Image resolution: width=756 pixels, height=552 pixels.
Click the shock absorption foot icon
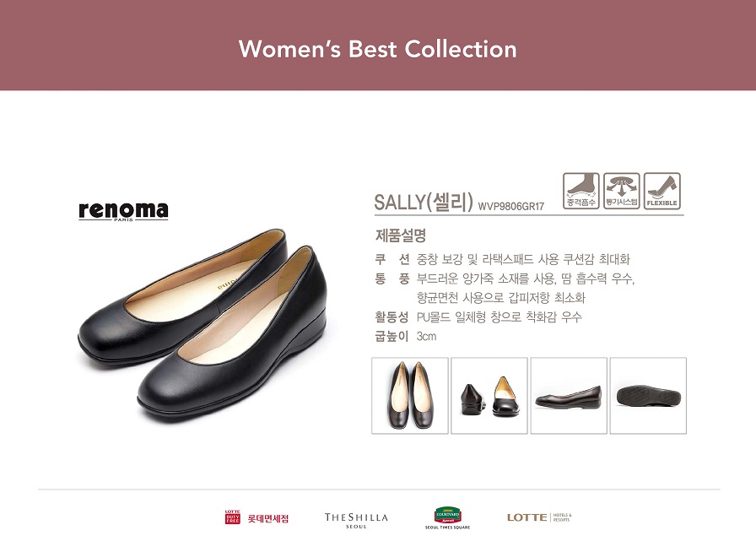581,191
